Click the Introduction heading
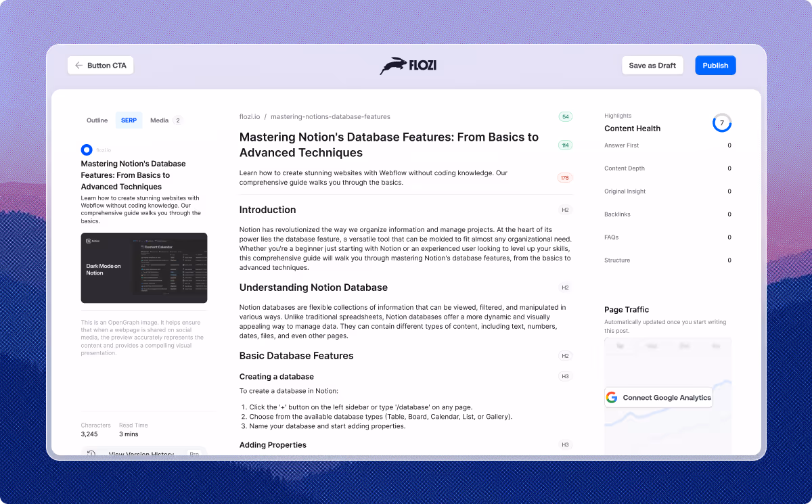 click(267, 210)
